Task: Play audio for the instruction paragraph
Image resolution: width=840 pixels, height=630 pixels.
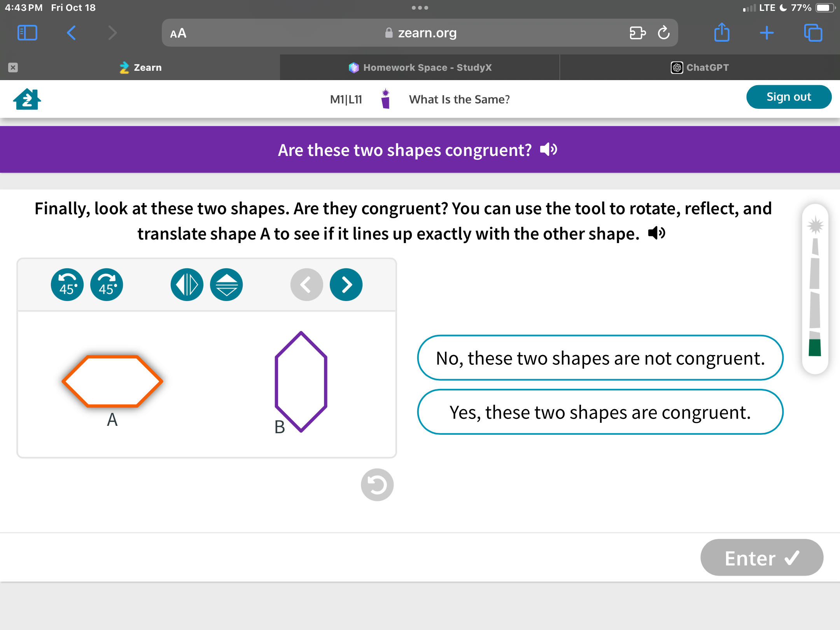Action: 657,233
